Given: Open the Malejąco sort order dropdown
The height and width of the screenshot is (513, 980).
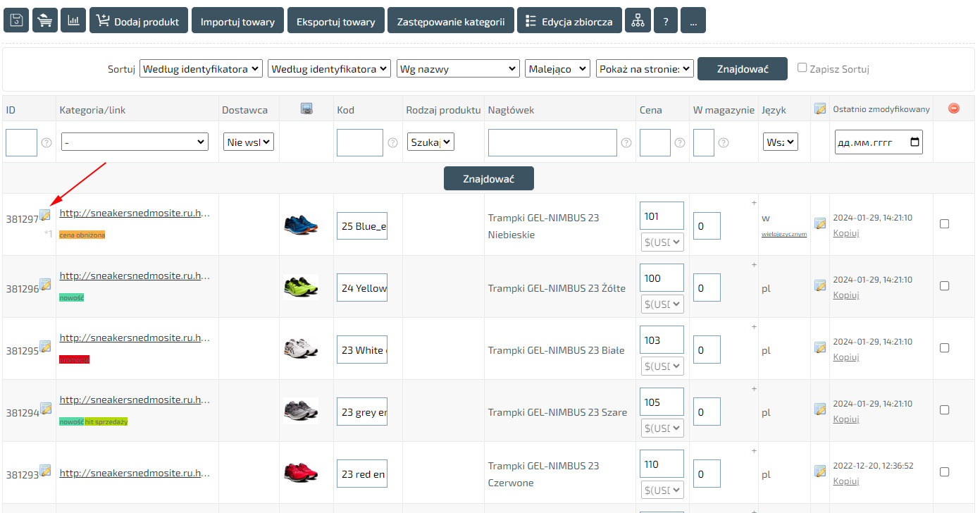Looking at the screenshot, I should (557, 68).
